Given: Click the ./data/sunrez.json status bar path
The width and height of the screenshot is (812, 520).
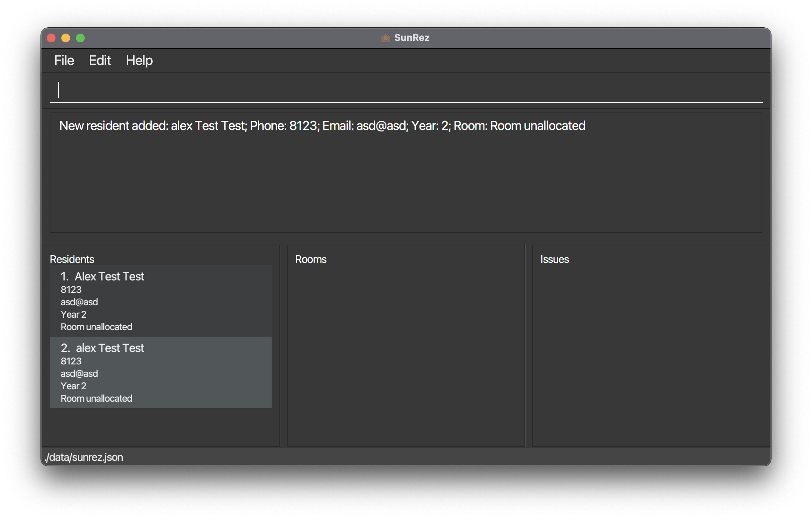Looking at the screenshot, I should pyautogui.click(x=84, y=457).
